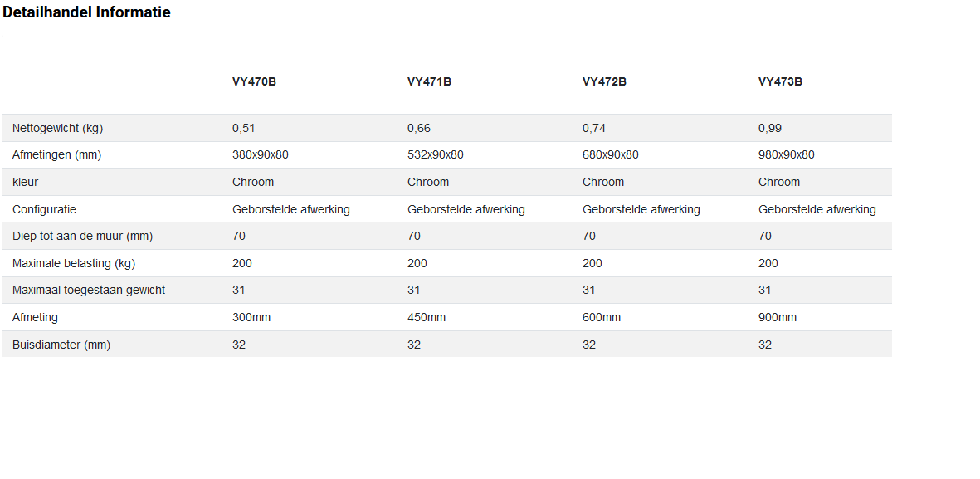The width and height of the screenshot is (980, 479).
Task: Click the 0,66 net weight value
Action: [x=419, y=128]
